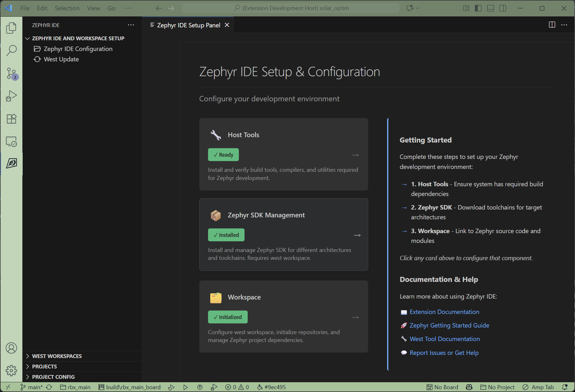The width and height of the screenshot is (575, 392).
Task: Synchronize changes from the status bar
Action: 49,387
